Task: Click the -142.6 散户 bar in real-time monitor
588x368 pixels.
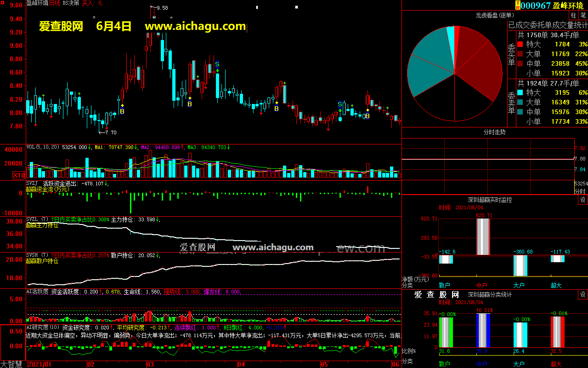Action: [x=446, y=259]
